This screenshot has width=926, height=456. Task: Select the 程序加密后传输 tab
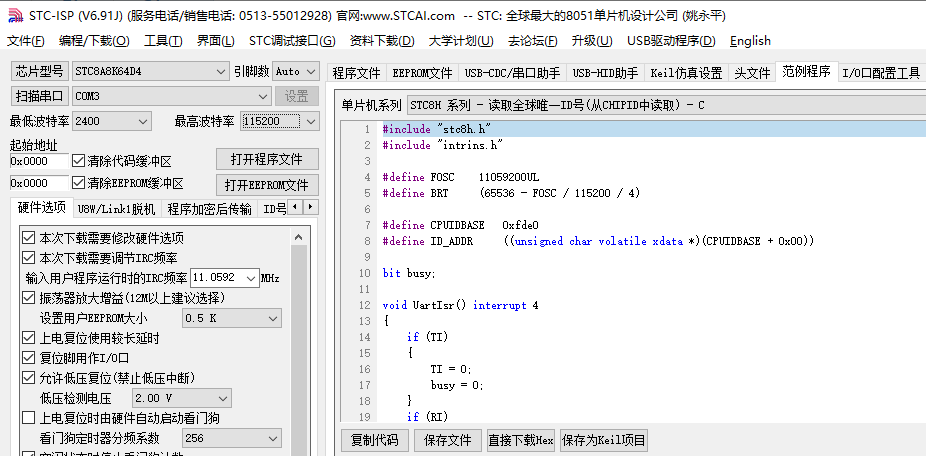pos(209,209)
